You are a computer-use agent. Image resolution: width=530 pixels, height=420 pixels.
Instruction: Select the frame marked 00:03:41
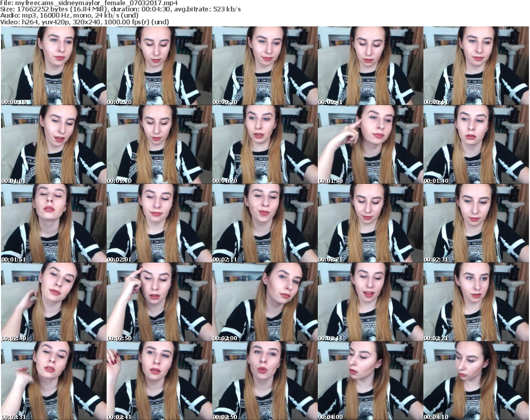[159, 381]
